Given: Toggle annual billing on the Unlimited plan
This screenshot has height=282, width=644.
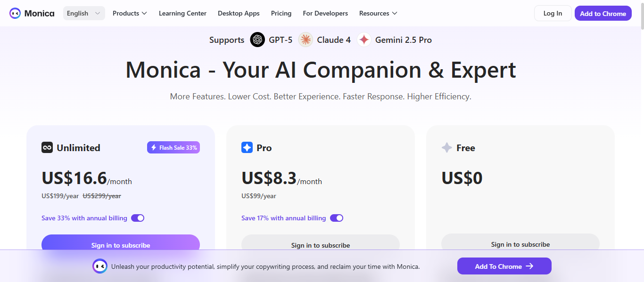Looking at the screenshot, I should point(138,218).
